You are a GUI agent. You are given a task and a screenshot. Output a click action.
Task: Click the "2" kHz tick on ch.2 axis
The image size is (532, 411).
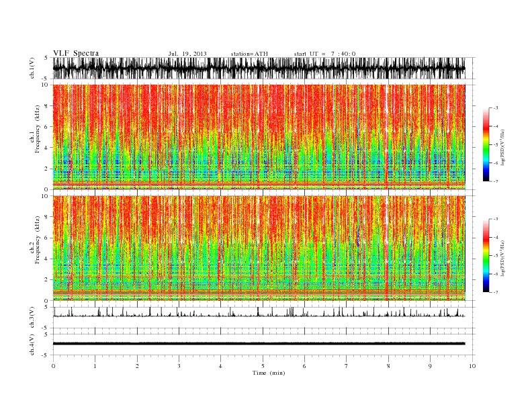pos(47,280)
